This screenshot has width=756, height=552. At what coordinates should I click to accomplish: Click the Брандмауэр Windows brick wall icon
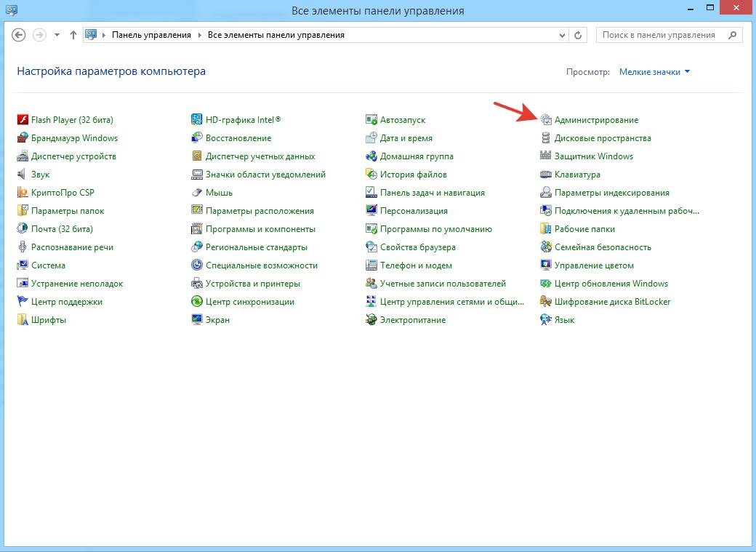23,138
